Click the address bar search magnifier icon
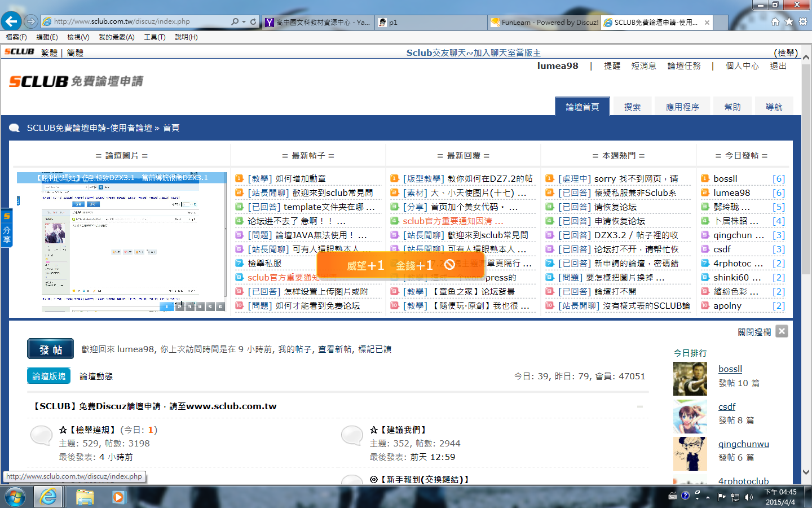Screen dimensions: 812x508 pos(235,21)
